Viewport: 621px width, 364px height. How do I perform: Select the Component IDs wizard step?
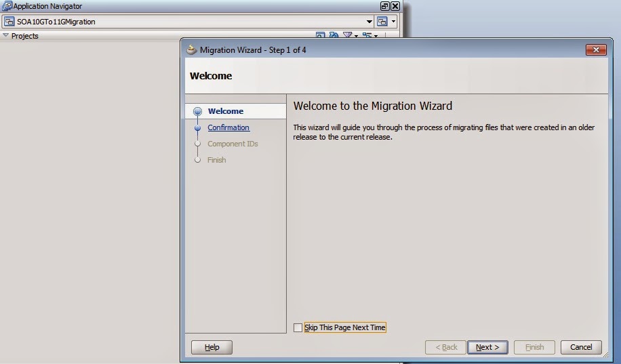pyautogui.click(x=233, y=144)
